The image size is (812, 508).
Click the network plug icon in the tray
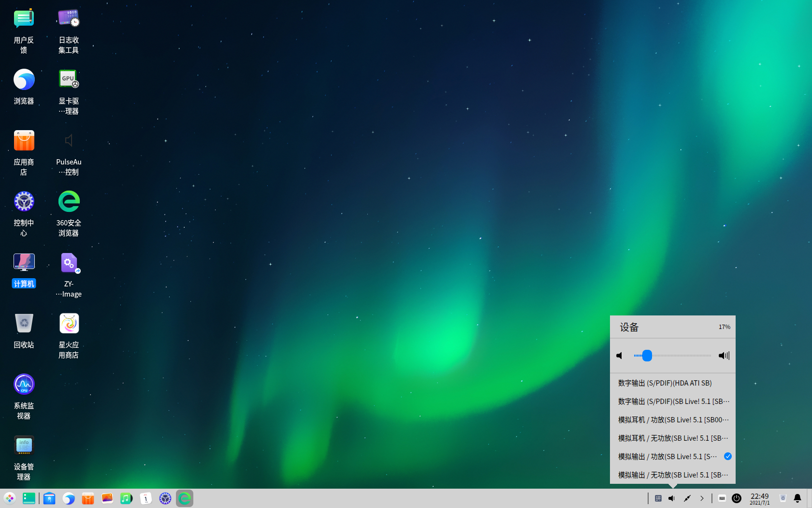(687, 498)
